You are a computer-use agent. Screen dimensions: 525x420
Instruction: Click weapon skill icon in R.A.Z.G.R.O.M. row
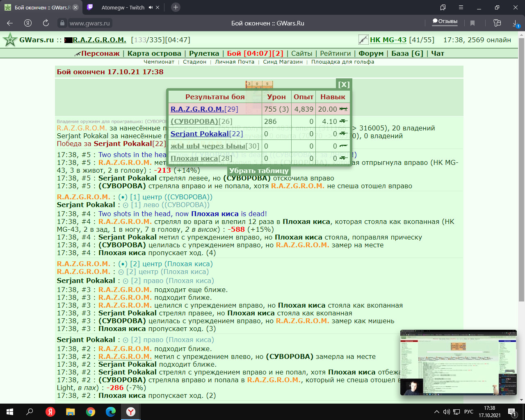click(343, 109)
